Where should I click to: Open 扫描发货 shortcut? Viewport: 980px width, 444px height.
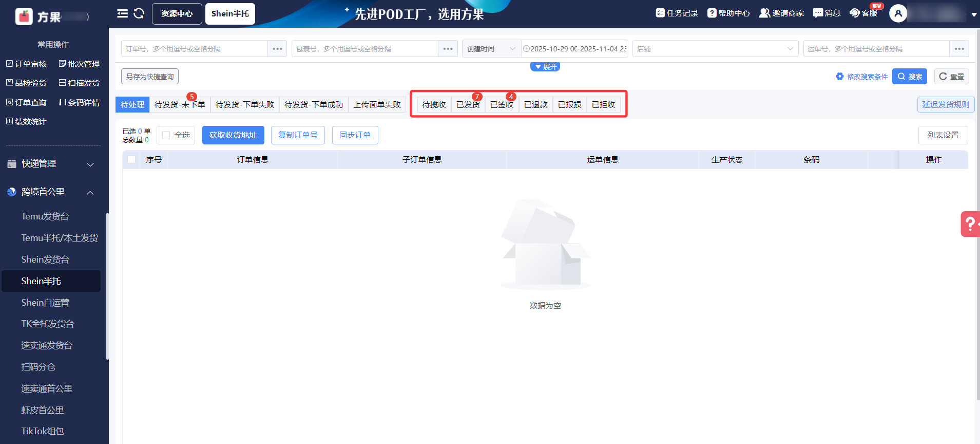coord(79,83)
